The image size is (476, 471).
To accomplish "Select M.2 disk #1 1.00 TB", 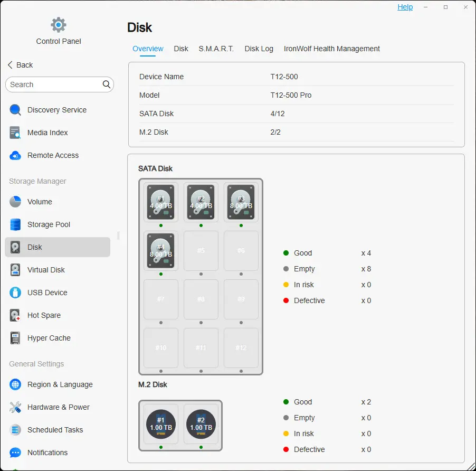I will coord(161,424).
